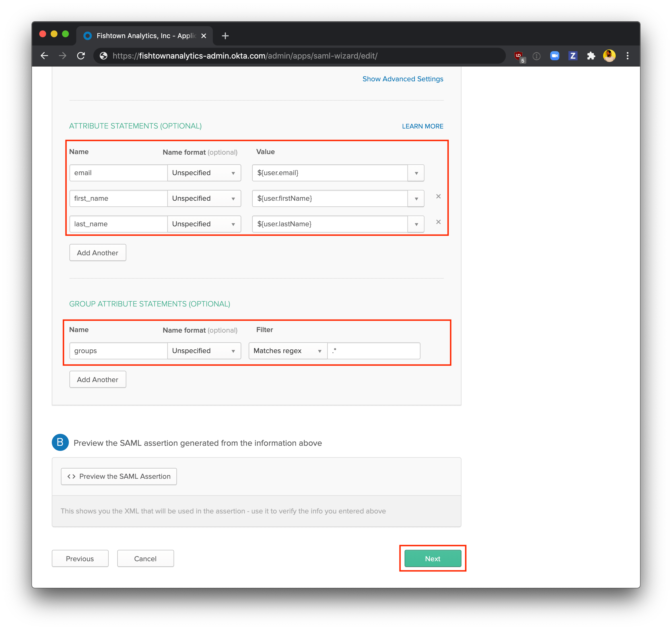The height and width of the screenshot is (630, 672).
Task: Navigate back using the back arrow
Action: (44, 56)
